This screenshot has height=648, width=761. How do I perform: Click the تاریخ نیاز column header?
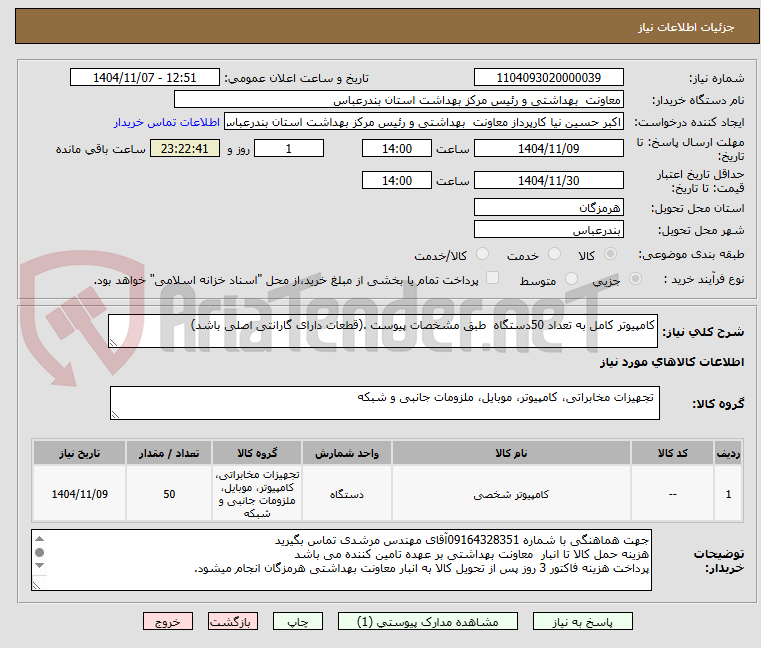point(80,453)
